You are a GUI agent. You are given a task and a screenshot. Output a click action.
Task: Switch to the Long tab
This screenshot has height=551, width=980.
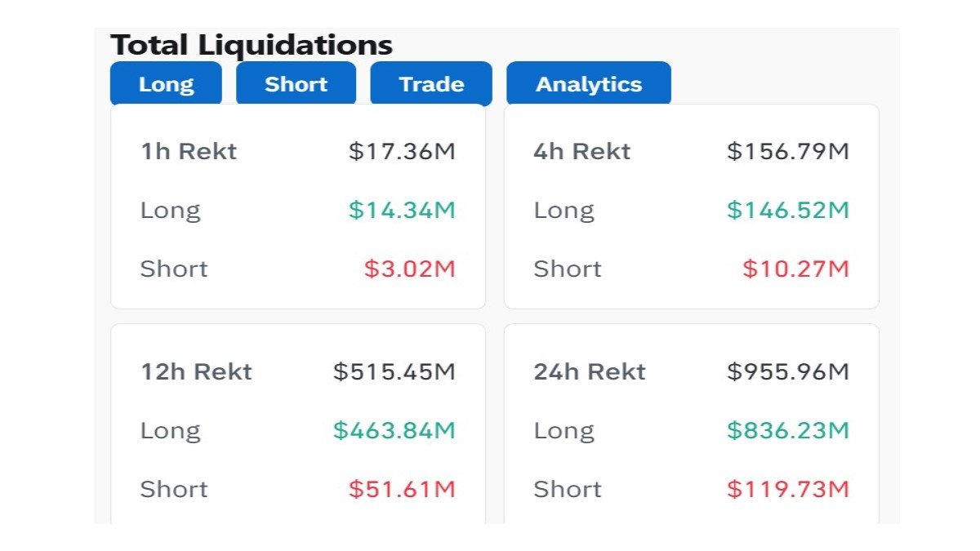pos(166,82)
